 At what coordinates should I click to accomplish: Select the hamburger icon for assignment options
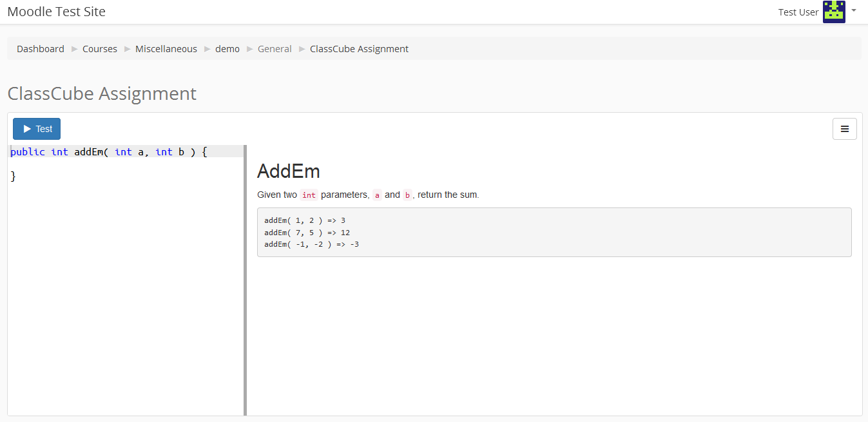(845, 129)
